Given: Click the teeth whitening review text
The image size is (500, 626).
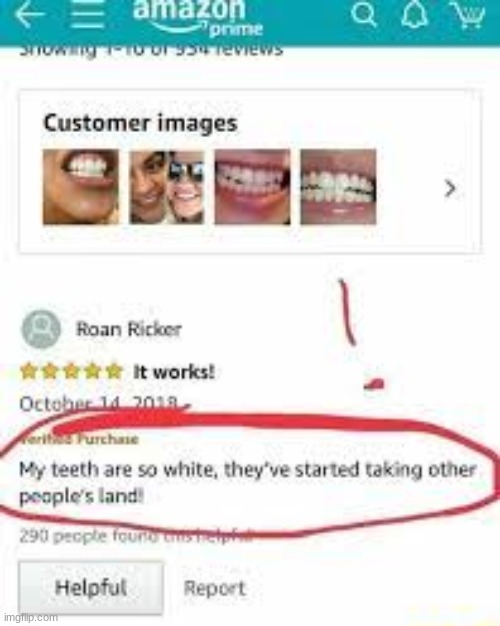Looking at the screenshot, I should (248, 483).
